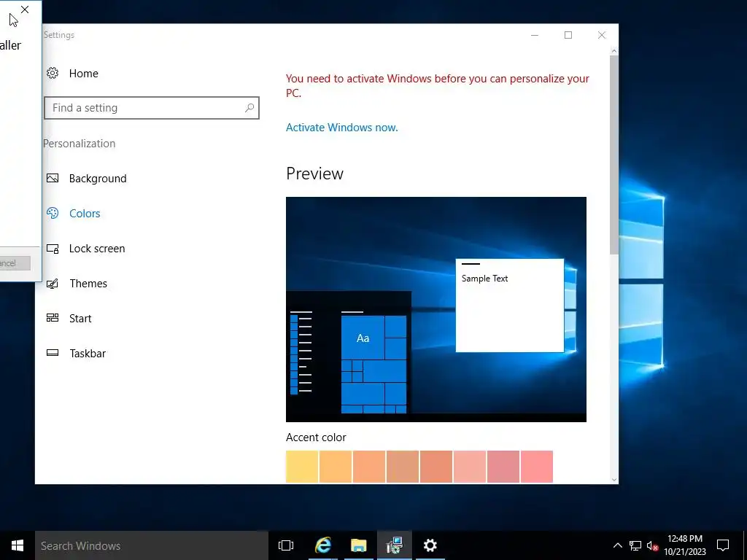Click the Search Windows taskbar box
The height and width of the screenshot is (560, 747).
[152, 545]
